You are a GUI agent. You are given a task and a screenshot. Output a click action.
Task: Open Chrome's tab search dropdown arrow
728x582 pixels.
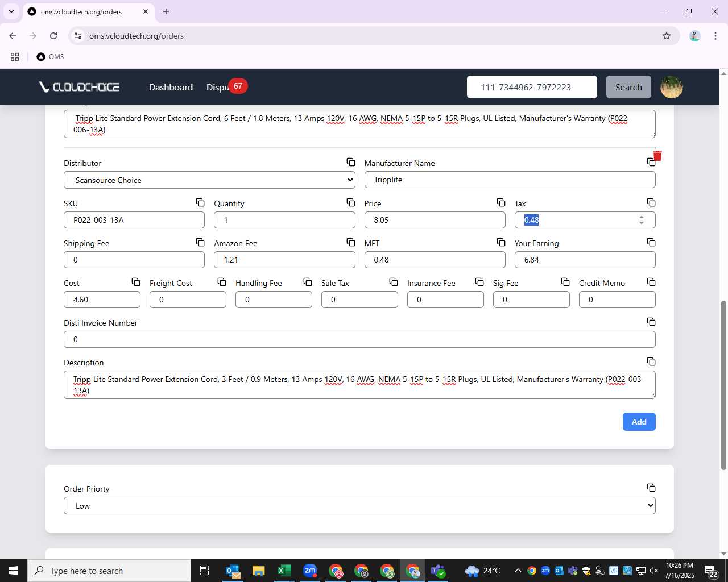(x=11, y=11)
